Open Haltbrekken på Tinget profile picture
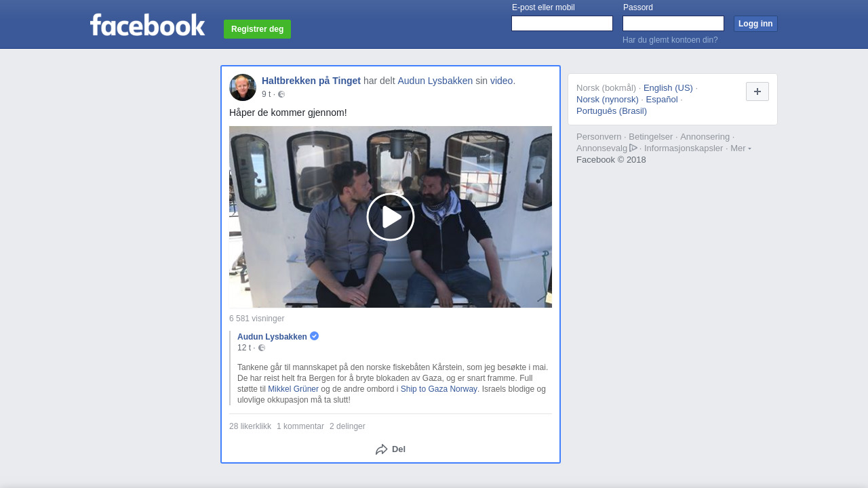The width and height of the screenshot is (868, 488). click(x=243, y=87)
